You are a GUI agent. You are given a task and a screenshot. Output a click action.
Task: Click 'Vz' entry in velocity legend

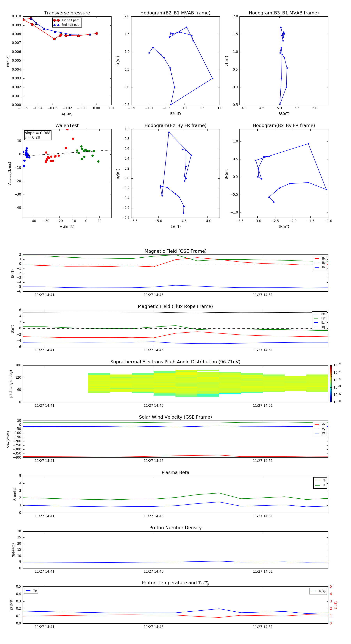point(320,433)
